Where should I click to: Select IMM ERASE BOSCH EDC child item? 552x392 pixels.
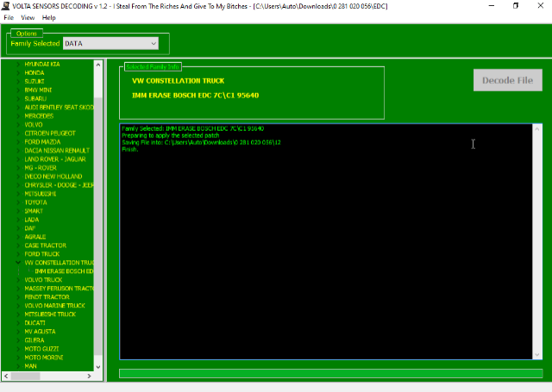coord(64,271)
